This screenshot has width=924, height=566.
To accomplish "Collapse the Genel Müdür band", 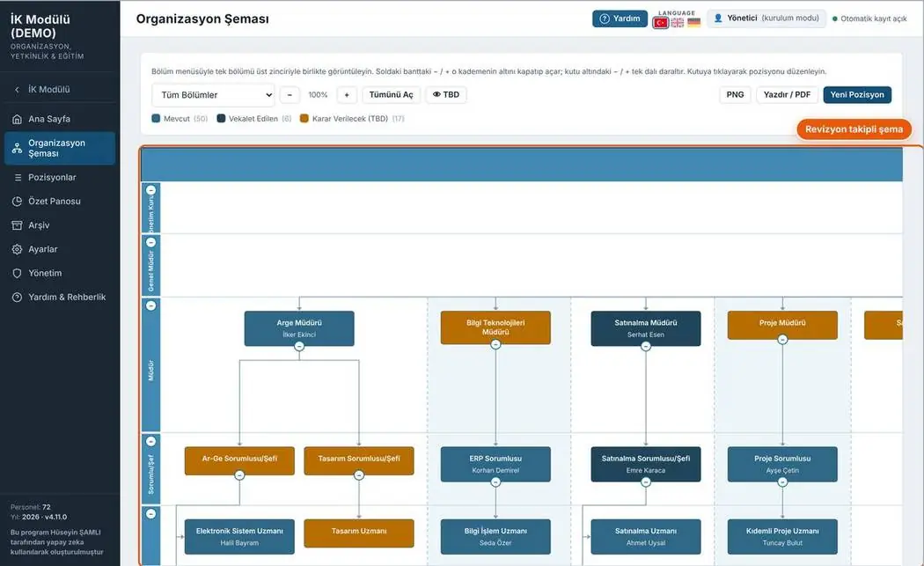I will coord(150,242).
